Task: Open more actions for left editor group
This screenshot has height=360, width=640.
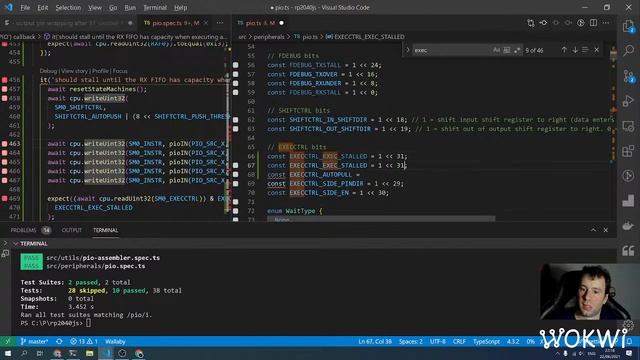Action: coord(220,23)
